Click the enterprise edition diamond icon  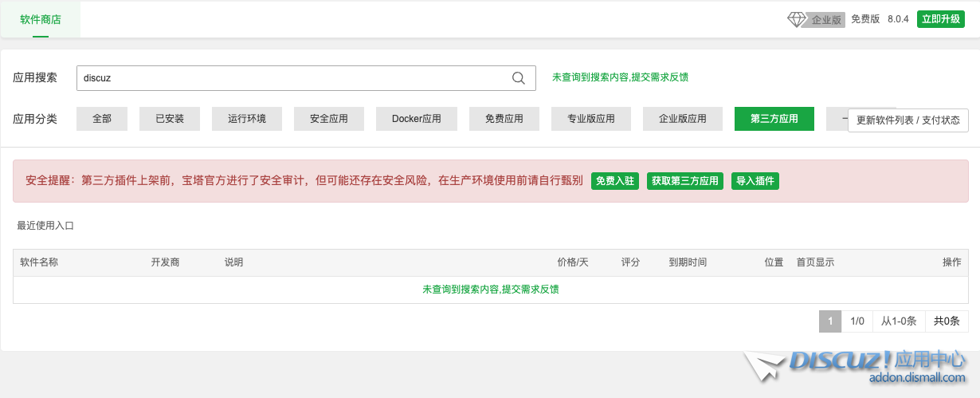(797, 20)
